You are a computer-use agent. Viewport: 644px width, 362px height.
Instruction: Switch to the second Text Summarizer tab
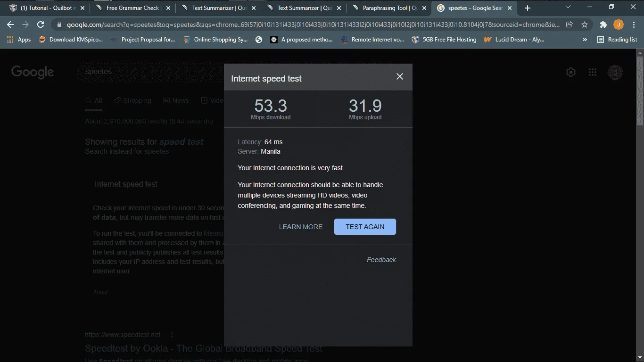(303, 8)
